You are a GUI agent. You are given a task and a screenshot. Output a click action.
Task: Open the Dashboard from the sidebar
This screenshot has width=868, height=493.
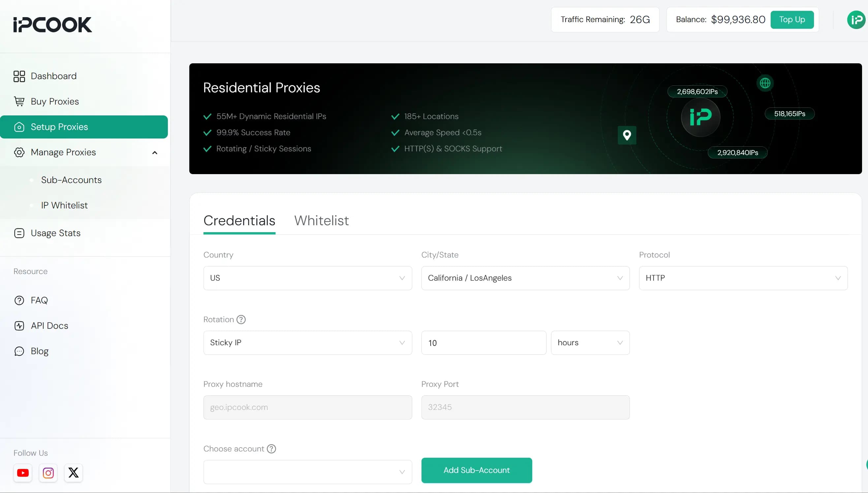point(53,76)
